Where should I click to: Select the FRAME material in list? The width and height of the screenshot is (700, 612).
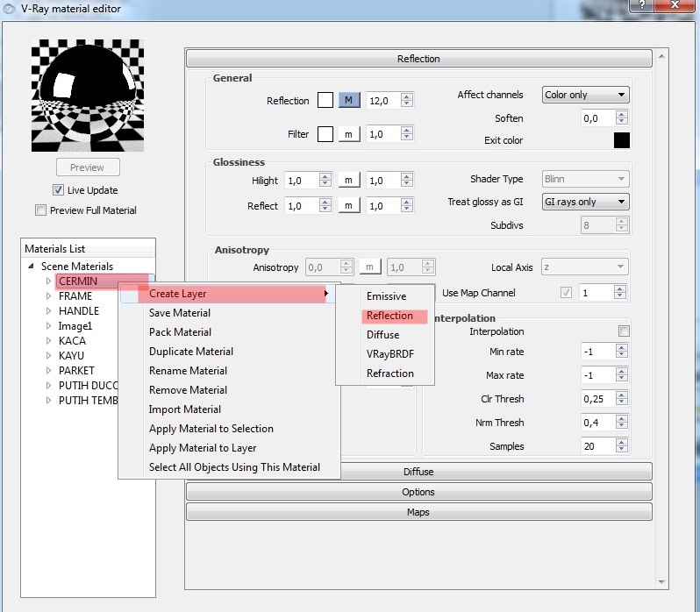[x=75, y=295]
